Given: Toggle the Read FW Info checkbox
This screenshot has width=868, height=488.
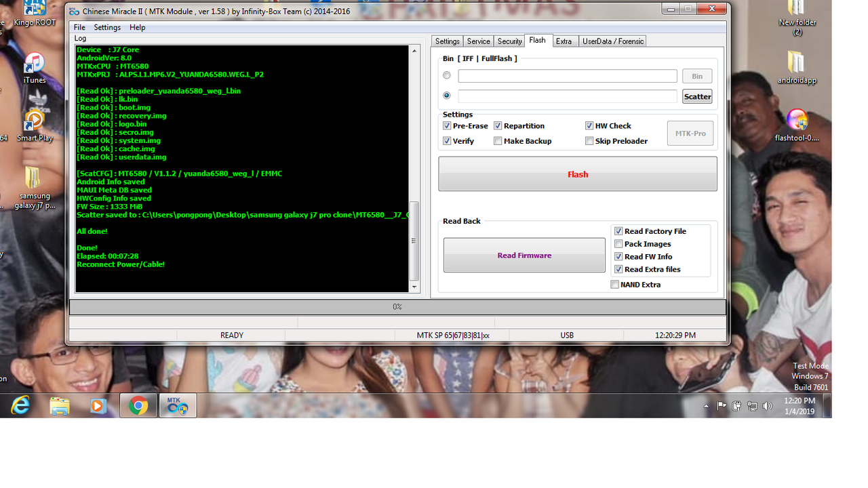Looking at the screenshot, I should tap(618, 256).
